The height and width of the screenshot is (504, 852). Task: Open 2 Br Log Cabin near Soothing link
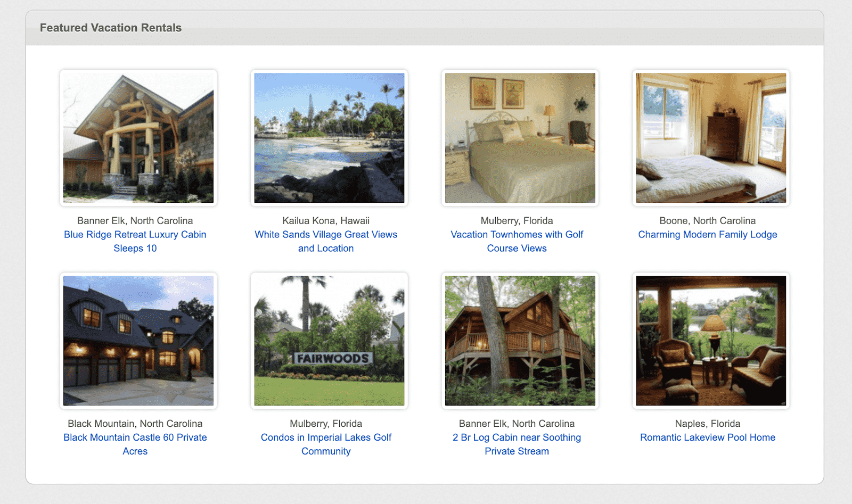click(x=517, y=444)
